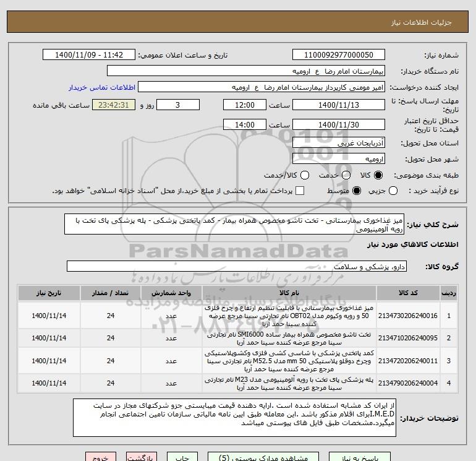The image size is (476, 461).
Task: Click the SMI6000 folding bed description
Action: [x=289, y=338]
